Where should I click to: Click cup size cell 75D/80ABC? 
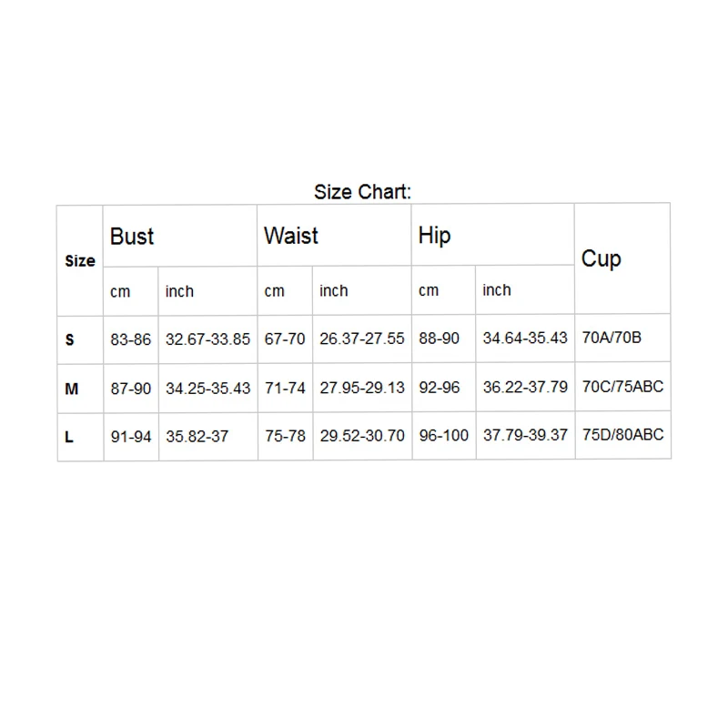point(623,435)
